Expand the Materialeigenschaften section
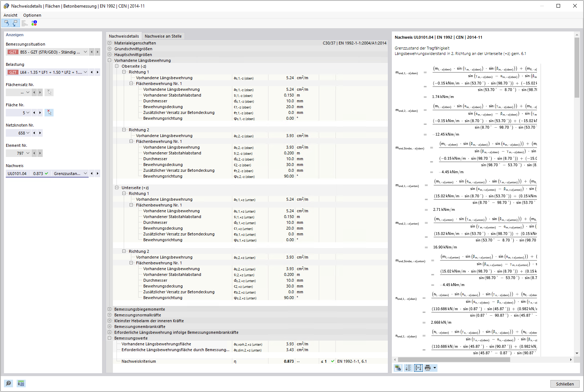 (109, 43)
